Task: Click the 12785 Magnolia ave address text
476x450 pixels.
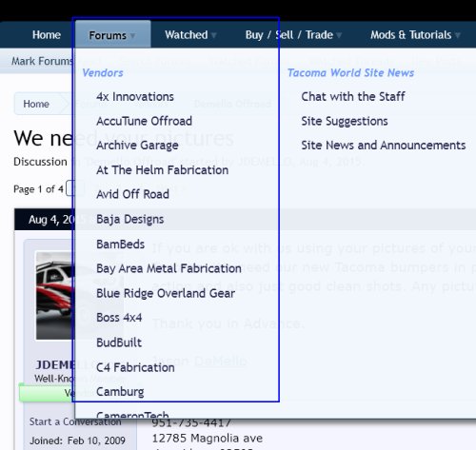Action: pyautogui.click(x=208, y=439)
